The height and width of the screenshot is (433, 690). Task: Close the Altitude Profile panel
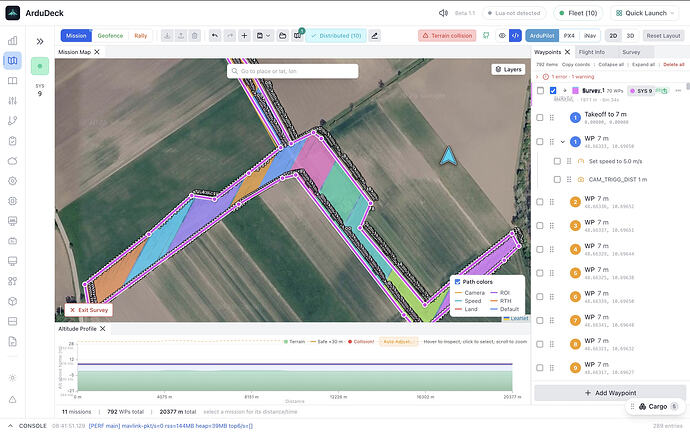coord(103,329)
